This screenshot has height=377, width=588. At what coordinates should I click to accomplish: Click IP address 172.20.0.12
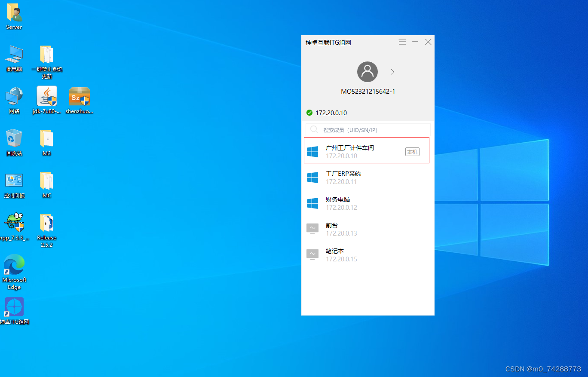(x=341, y=208)
